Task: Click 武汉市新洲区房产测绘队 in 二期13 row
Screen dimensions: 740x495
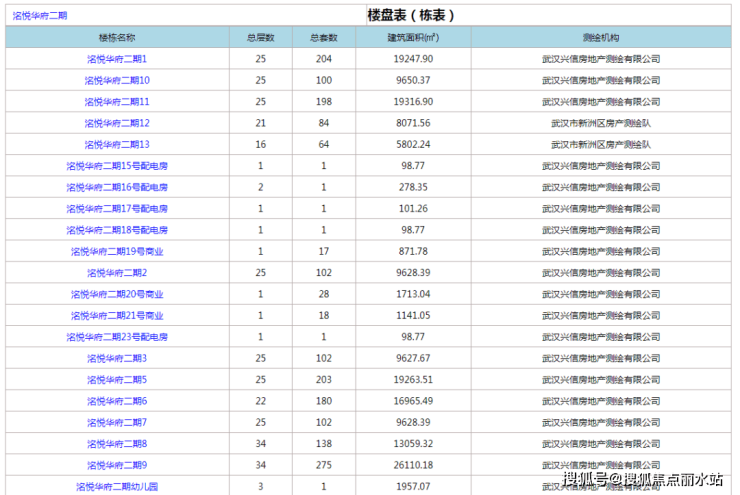Action: (601, 144)
